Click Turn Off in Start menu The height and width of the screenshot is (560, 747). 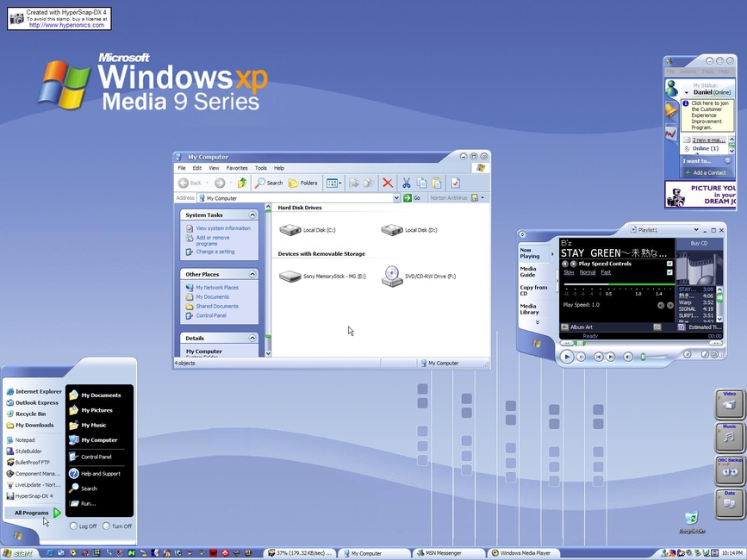point(117,526)
